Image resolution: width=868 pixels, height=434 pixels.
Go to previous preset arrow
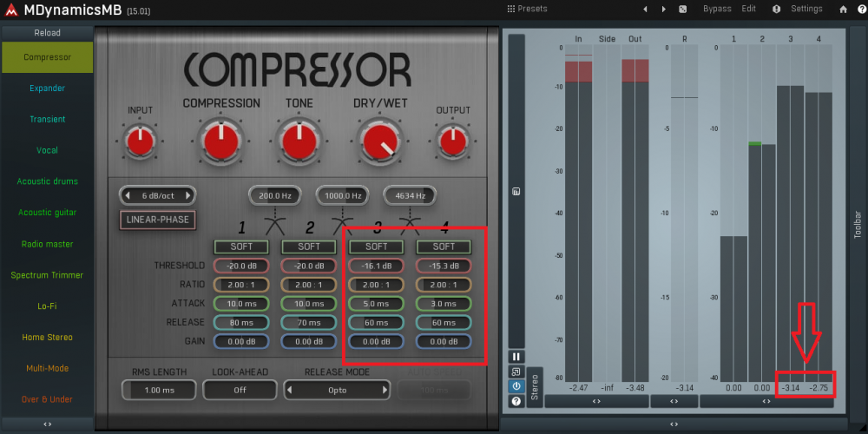645,10
